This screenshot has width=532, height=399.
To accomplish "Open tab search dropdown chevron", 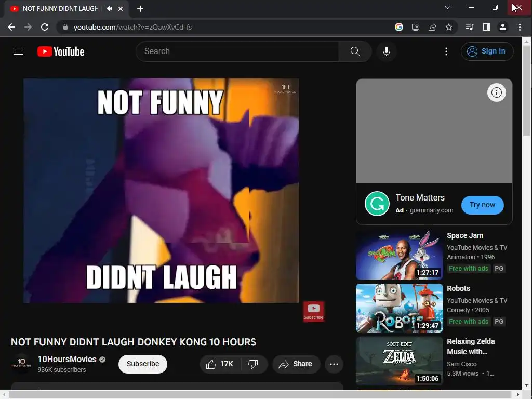I will point(447,7).
